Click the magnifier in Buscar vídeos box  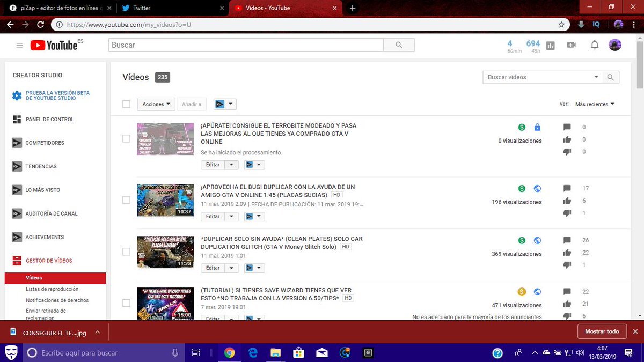[x=611, y=77]
